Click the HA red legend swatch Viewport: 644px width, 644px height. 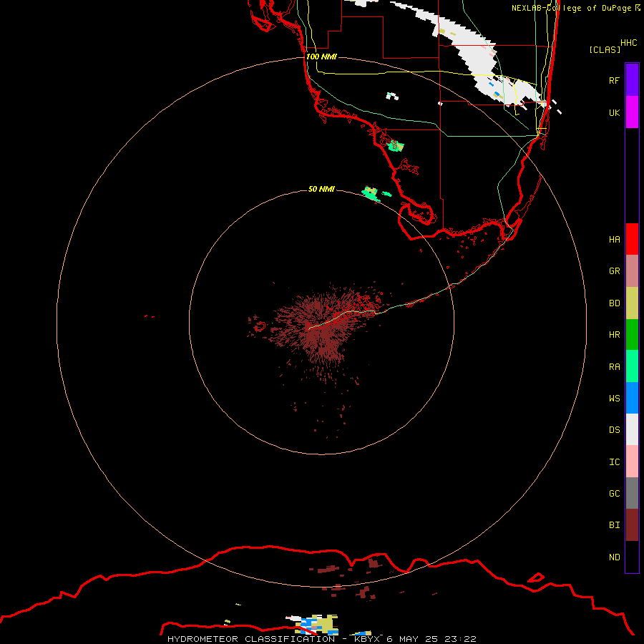click(x=632, y=239)
